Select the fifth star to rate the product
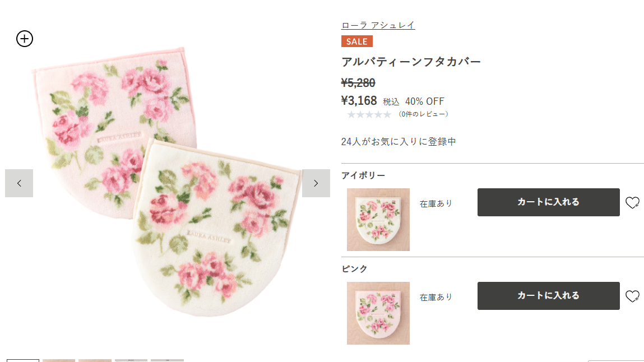The height and width of the screenshot is (362, 644). (x=388, y=114)
